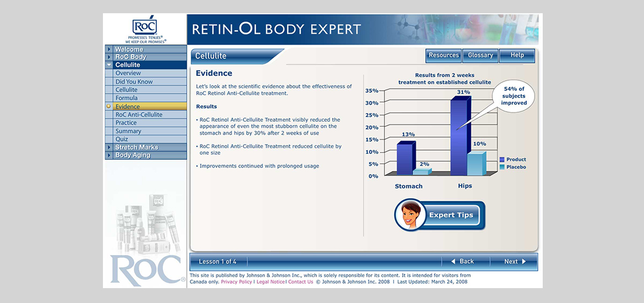Expand the RoC Body section

(x=110, y=57)
